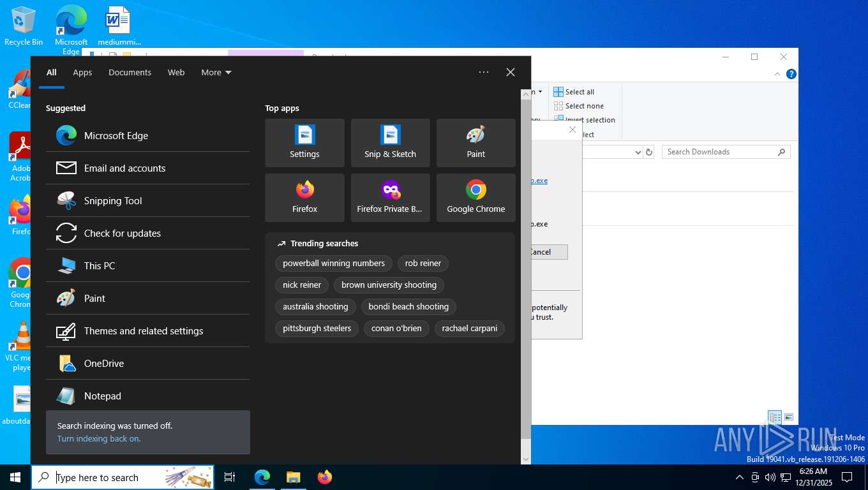Open Firefox tile in Top apps

[x=304, y=198]
